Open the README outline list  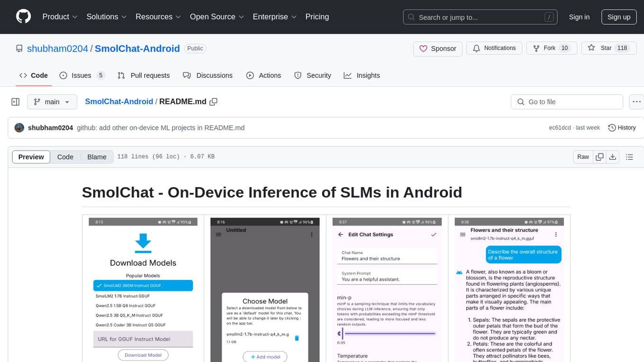[x=629, y=157]
